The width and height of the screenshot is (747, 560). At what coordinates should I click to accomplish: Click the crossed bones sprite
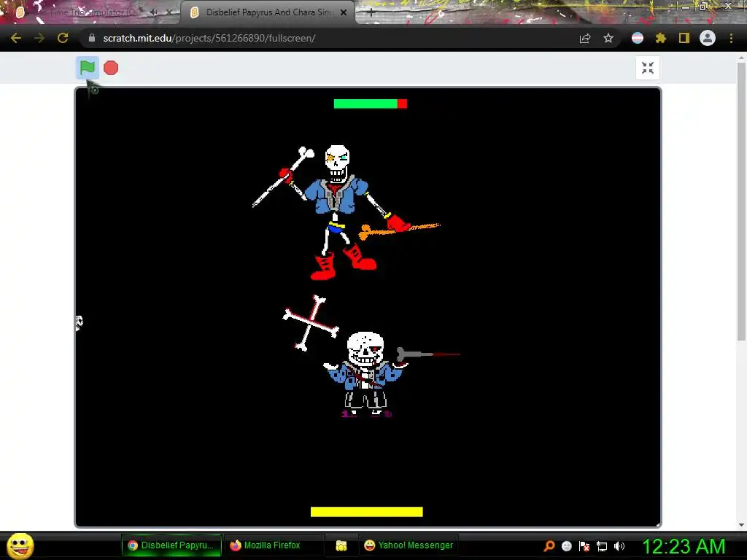click(x=311, y=323)
